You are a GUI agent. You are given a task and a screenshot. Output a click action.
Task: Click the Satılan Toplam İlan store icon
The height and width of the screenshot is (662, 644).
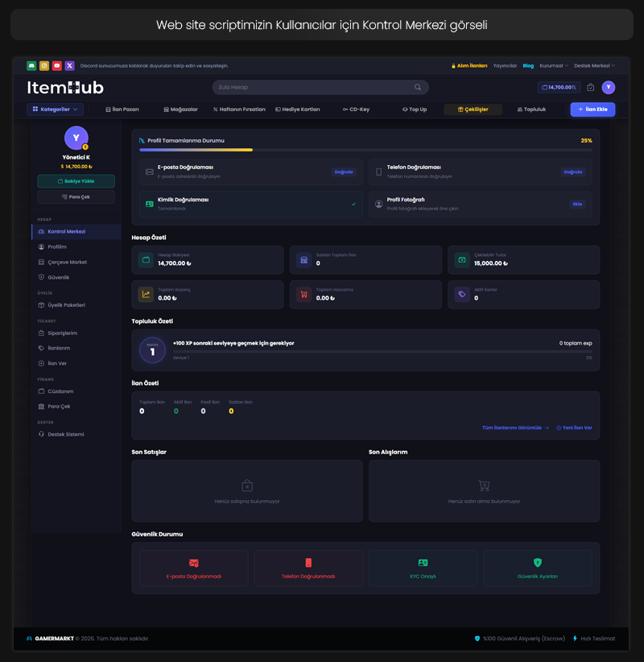point(303,259)
